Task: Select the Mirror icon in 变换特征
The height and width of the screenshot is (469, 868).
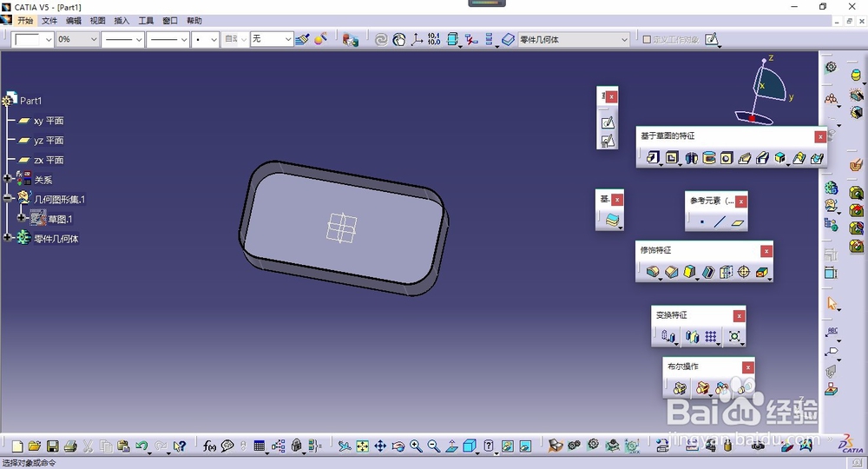Action: click(692, 336)
